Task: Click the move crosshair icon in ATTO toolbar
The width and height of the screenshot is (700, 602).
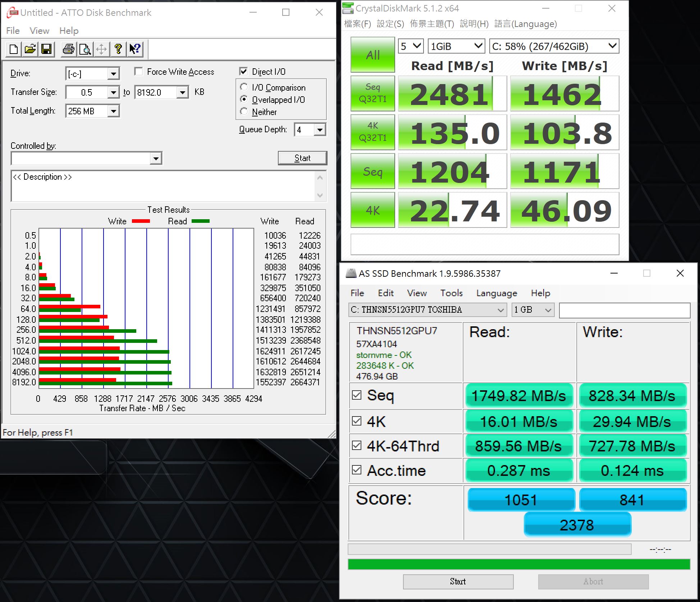Action: pos(102,49)
